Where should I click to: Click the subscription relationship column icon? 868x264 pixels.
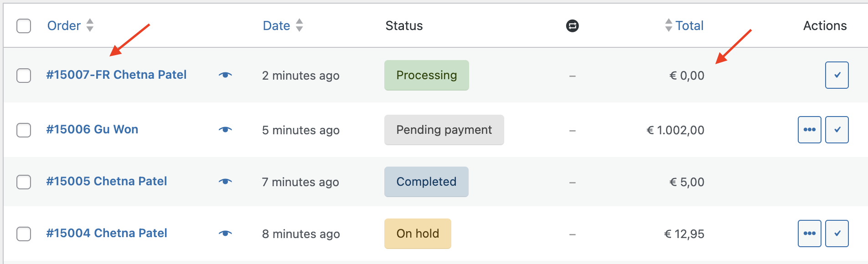pyautogui.click(x=572, y=26)
